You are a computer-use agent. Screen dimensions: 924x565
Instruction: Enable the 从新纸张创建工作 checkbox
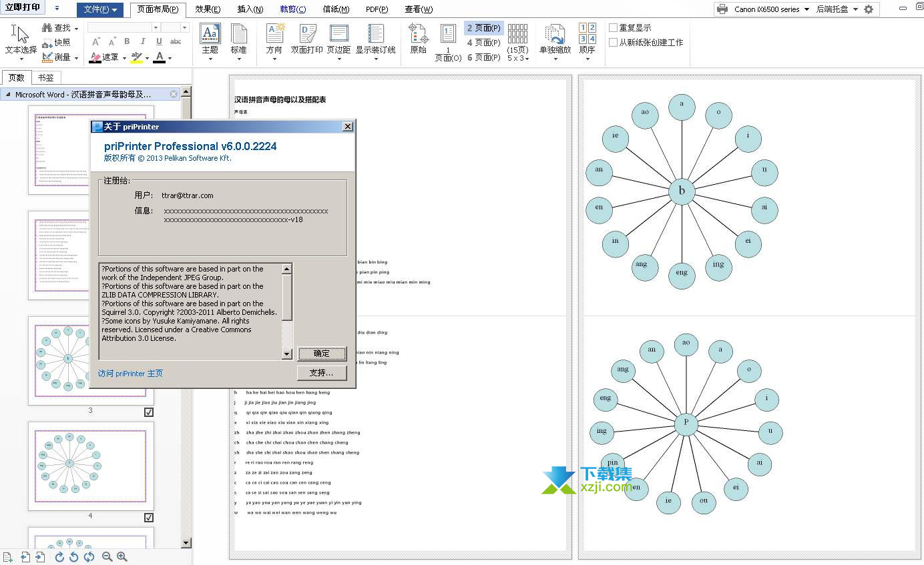point(613,42)
